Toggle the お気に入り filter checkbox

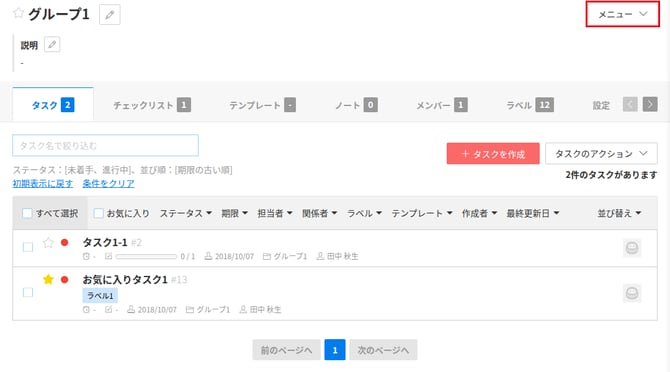[98, 213]
